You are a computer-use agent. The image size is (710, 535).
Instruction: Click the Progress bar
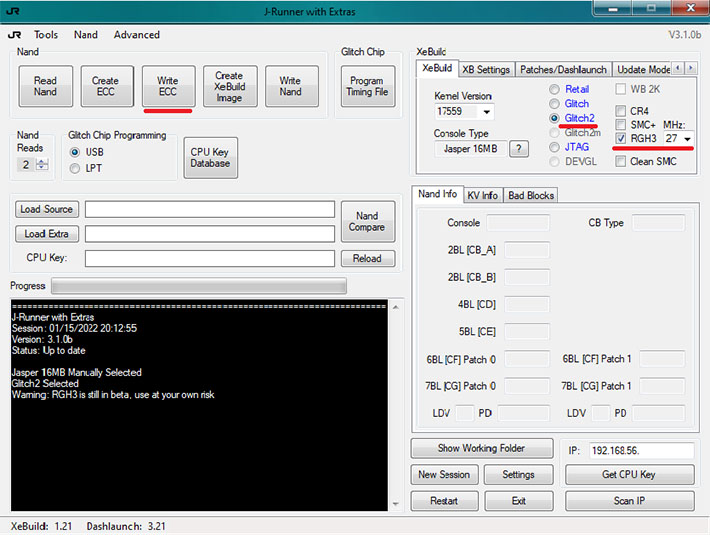[199, 286]
